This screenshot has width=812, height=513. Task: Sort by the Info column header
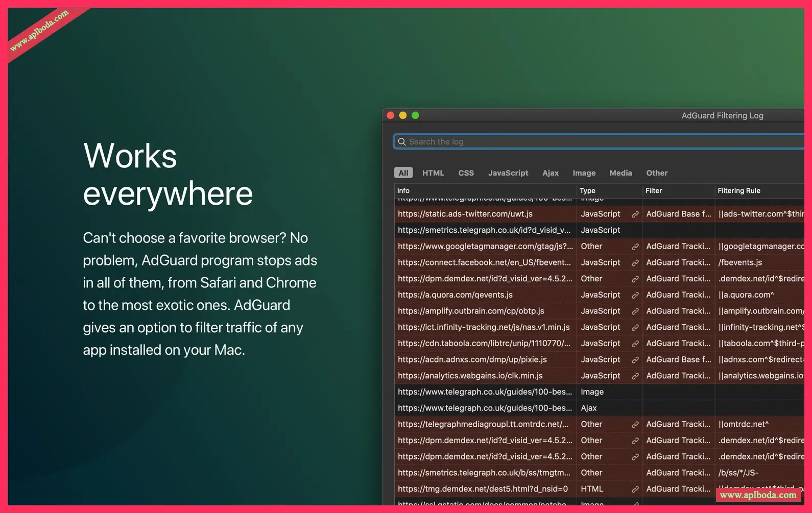[403, 191]
